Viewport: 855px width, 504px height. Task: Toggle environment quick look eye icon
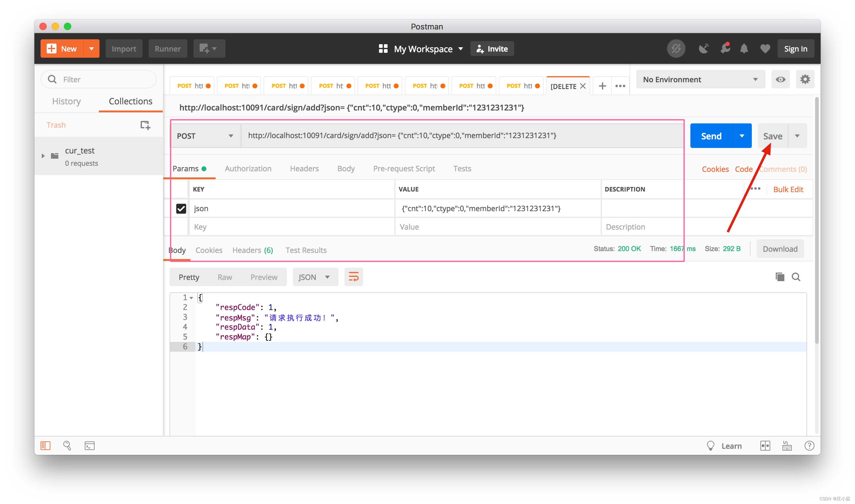pyautogui.click(x=780, y=79)
